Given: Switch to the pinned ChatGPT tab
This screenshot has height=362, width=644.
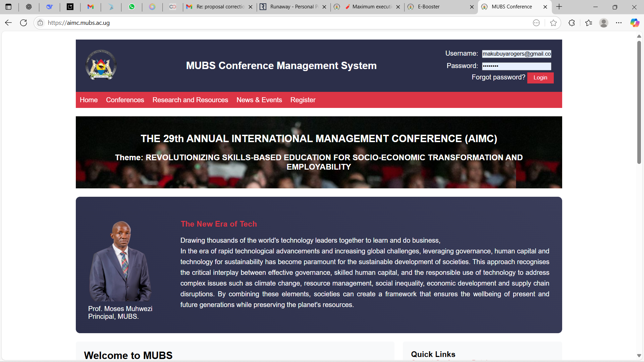Looking at the screenshot, I should pyautogui.click(x=29, y=7).
